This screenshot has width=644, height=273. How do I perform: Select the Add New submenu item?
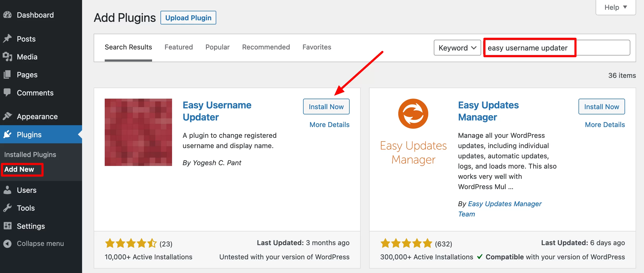19,169
